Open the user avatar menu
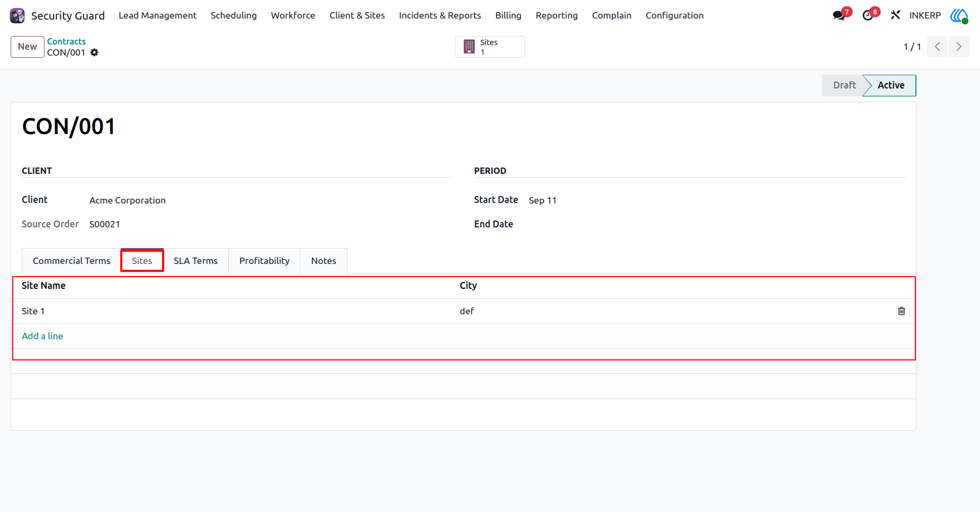Screen dimensions: 980x512 tap(959, 15)
